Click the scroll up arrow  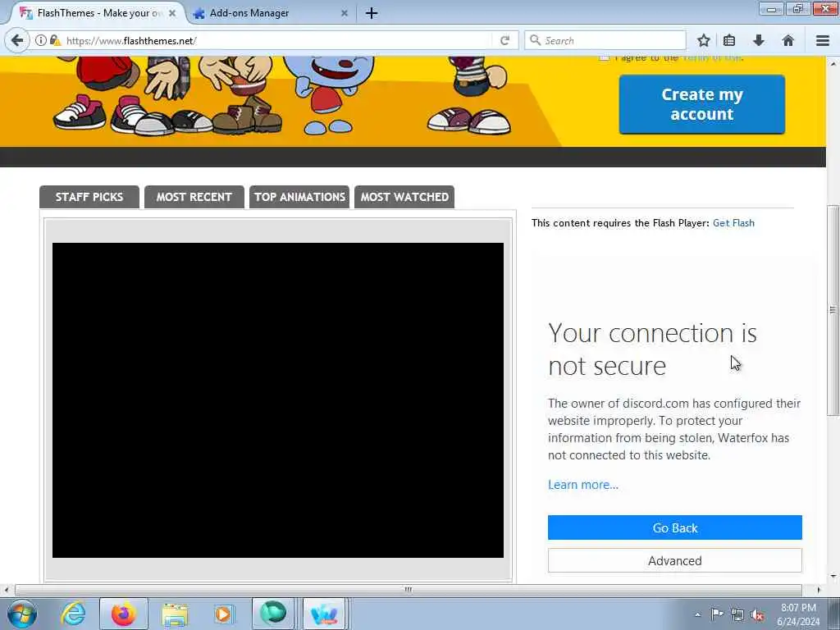click(833, 63)
